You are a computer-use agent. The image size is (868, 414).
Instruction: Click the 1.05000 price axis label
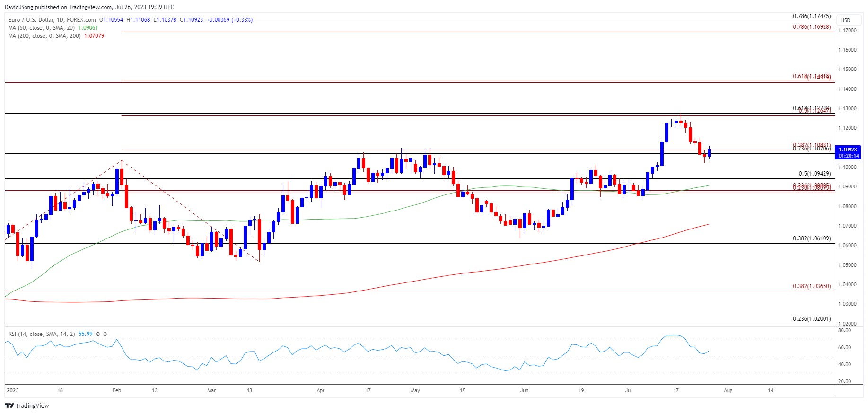(847, 265)
